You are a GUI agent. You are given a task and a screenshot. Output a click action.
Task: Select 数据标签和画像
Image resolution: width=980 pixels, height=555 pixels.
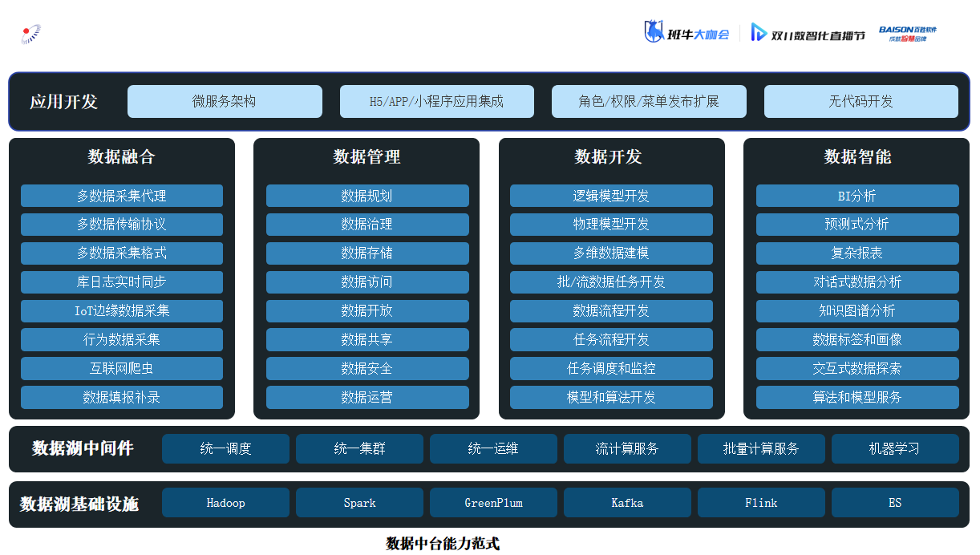click(x=857, y=340)
